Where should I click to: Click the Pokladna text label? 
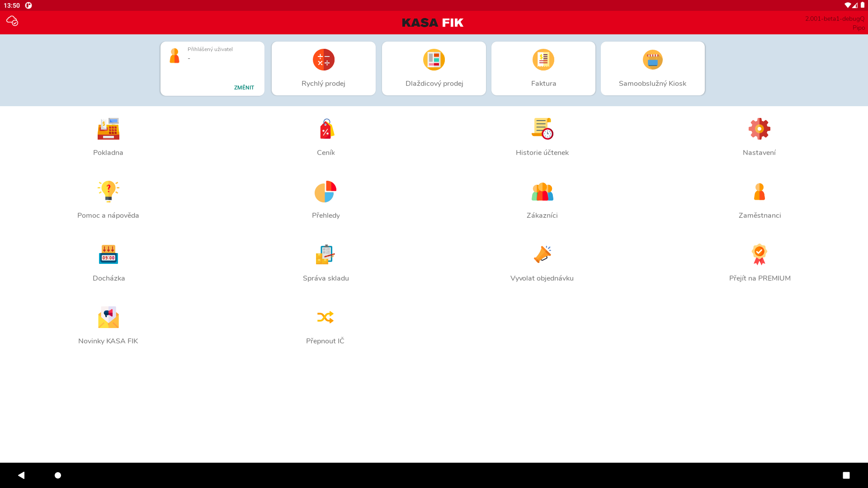tap(108, 153)
